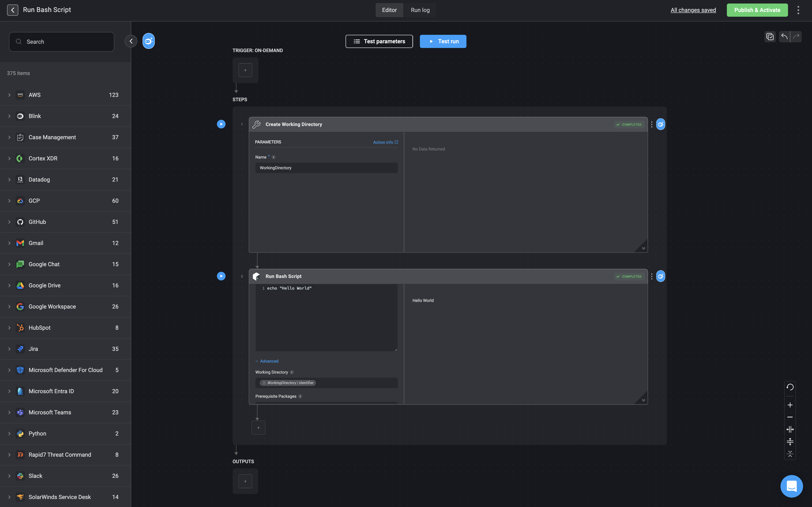Viewport: 812px width, 507px height.
Task: Go back using the header arrow button
Action: (12, 10)
